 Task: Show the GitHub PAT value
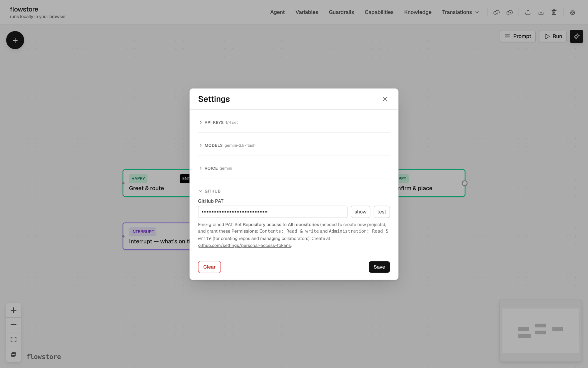pos(360,212)
